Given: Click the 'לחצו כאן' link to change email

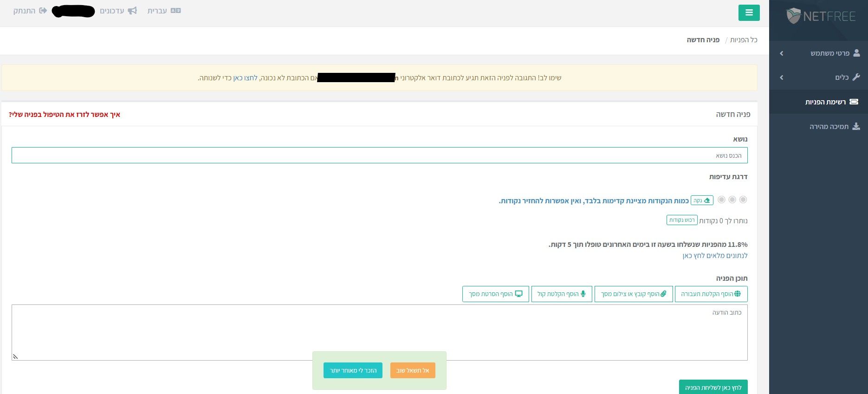Looking at the screenshot, I should (x=245, y=78).
